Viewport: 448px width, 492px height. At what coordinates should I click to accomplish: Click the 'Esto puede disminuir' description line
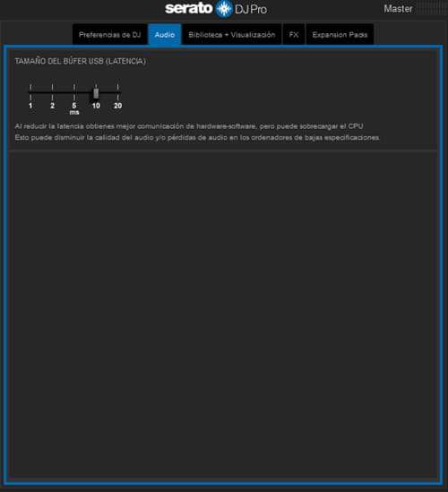tap(197, 137)
